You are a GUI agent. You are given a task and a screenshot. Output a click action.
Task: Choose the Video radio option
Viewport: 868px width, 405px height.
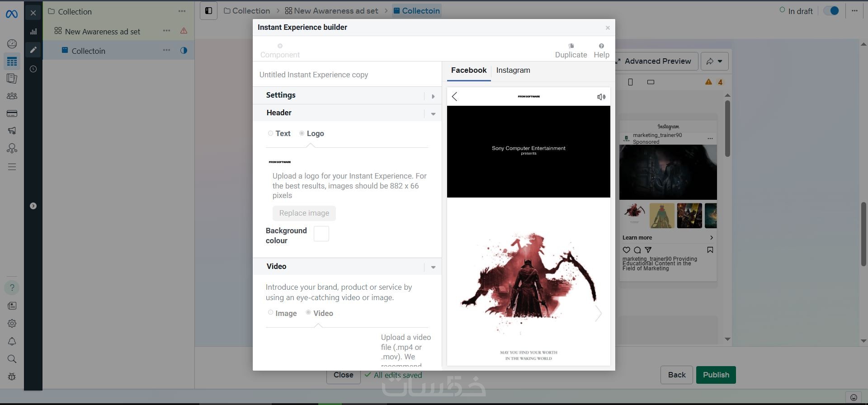click(x=308, y=312)
